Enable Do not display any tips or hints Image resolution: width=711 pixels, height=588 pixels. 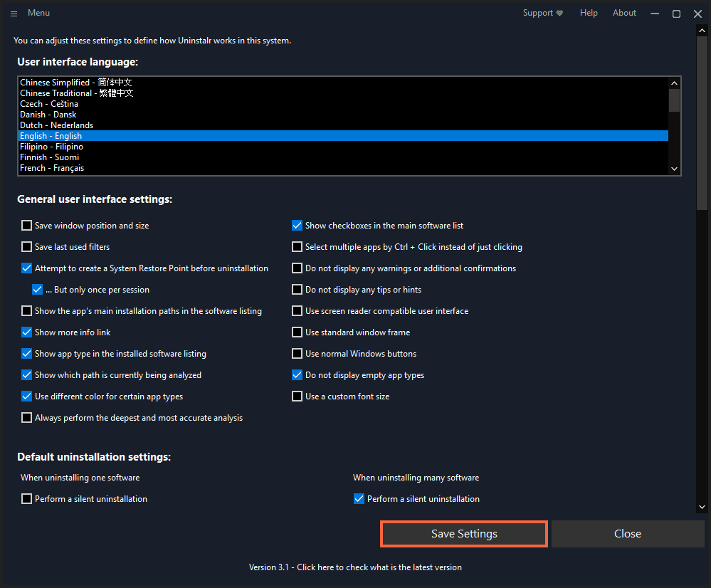(297, 290)
